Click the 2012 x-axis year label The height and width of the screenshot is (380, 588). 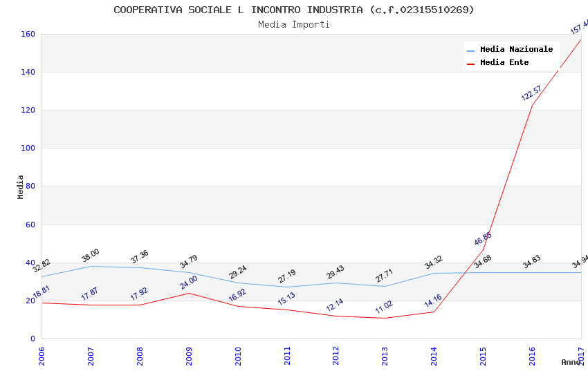pos(336,356)
